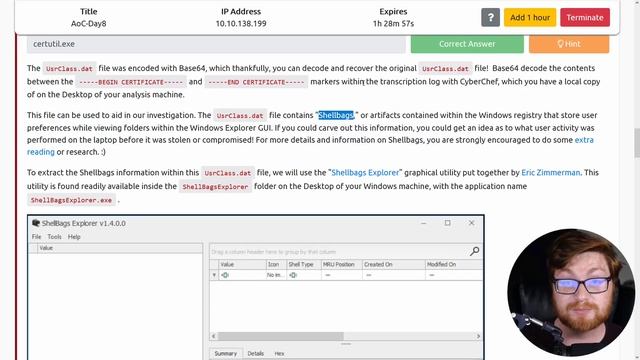The image size is (640, 360).
Task: Click the highlighted Shellbags word
Action: [336, 115]
